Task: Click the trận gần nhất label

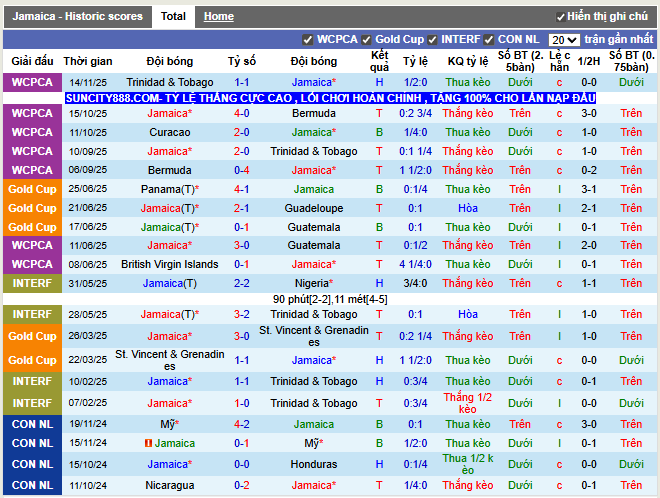Action: (618, 40)
